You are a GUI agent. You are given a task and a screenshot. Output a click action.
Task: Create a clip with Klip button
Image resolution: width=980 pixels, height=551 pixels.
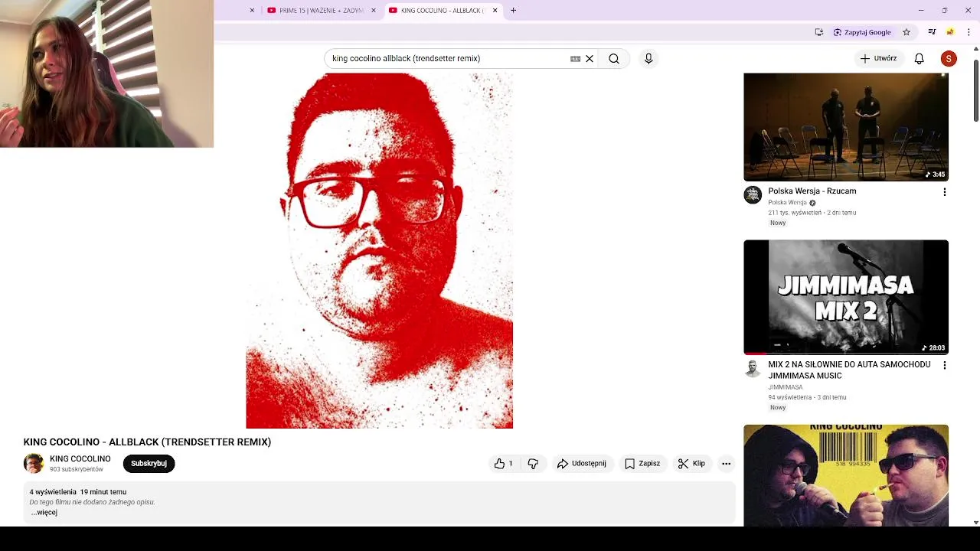pyautogui.click(x=691, y=464)
